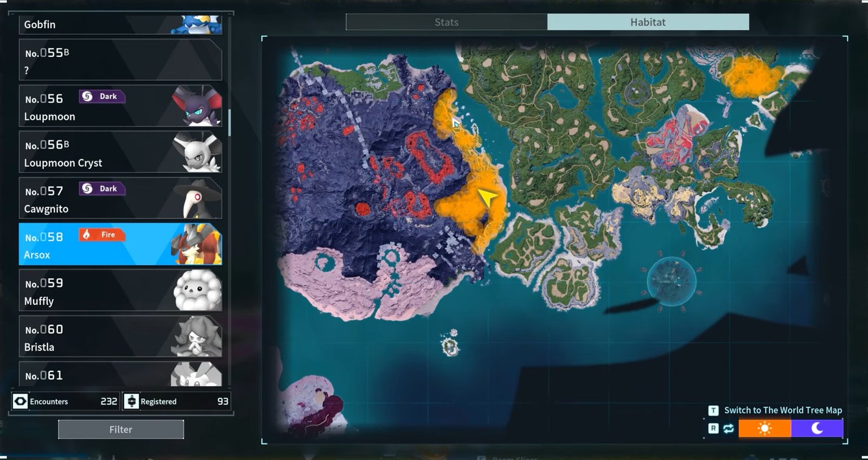Viewport: 868px width, 460px height.
Task: Click the Encounters count 232
Action: pyautogui.click(x=109, y=401)
